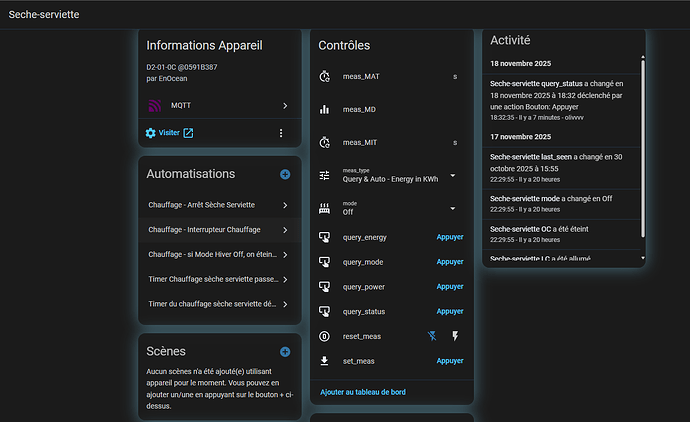Click the MQTT integration icon
Image resolution: width=690 pixels, height=422 pixels.
[x=155, y=105]
